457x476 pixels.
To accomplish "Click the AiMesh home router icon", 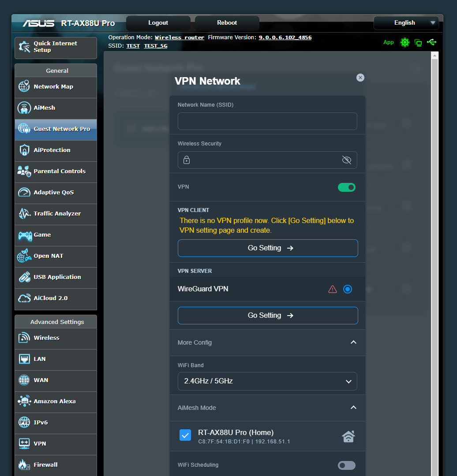I will click(x=348, y=436).
